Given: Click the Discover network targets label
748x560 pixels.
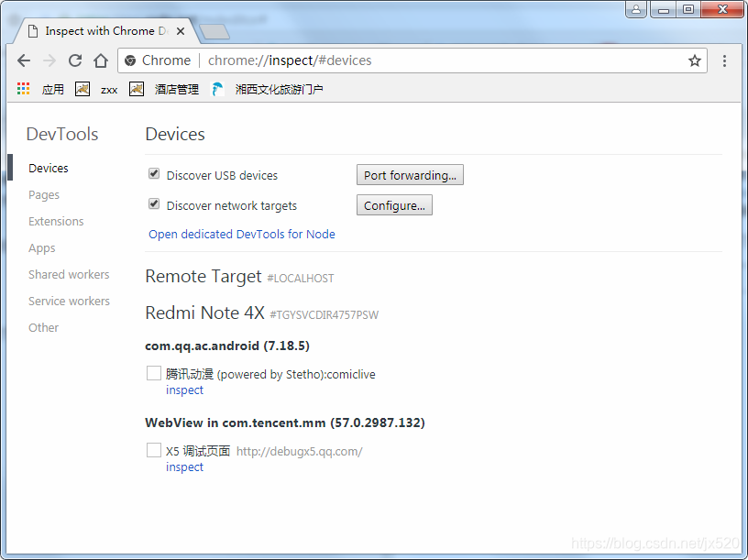Looking at the screenshot, I should 231,205.
